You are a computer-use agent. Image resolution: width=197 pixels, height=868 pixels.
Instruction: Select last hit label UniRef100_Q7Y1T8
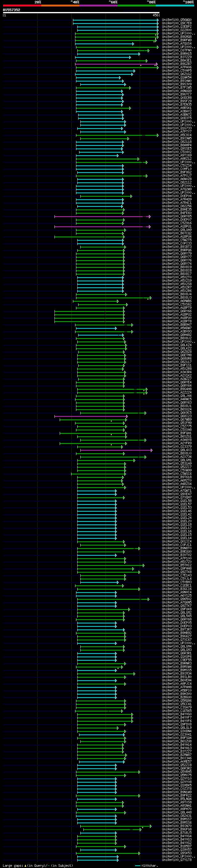click(177, 860)
